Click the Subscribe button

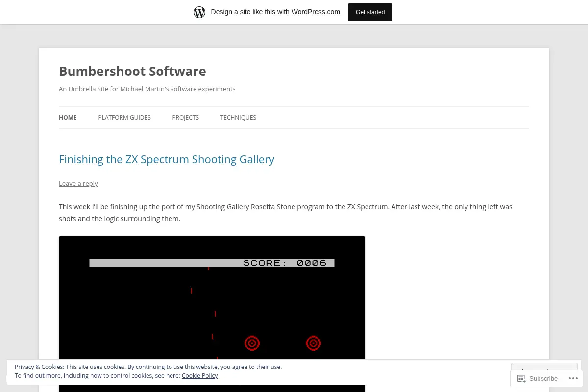(538, 378)
